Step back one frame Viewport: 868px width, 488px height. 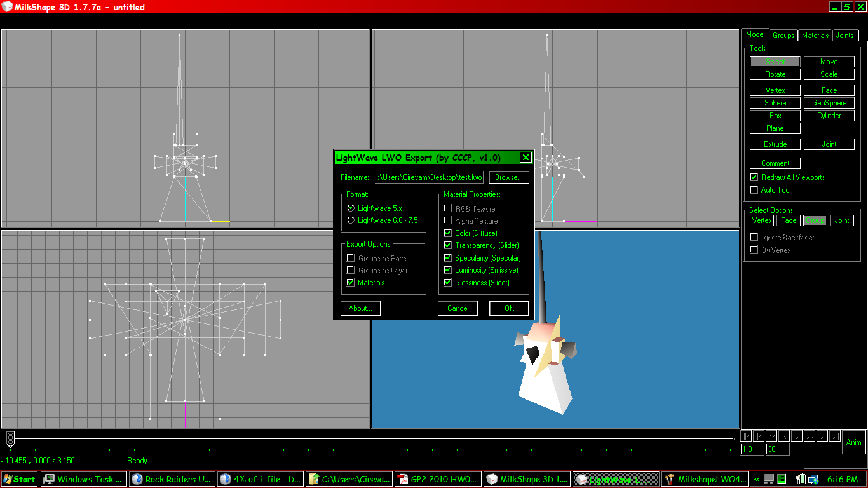(x=783, y=437)
